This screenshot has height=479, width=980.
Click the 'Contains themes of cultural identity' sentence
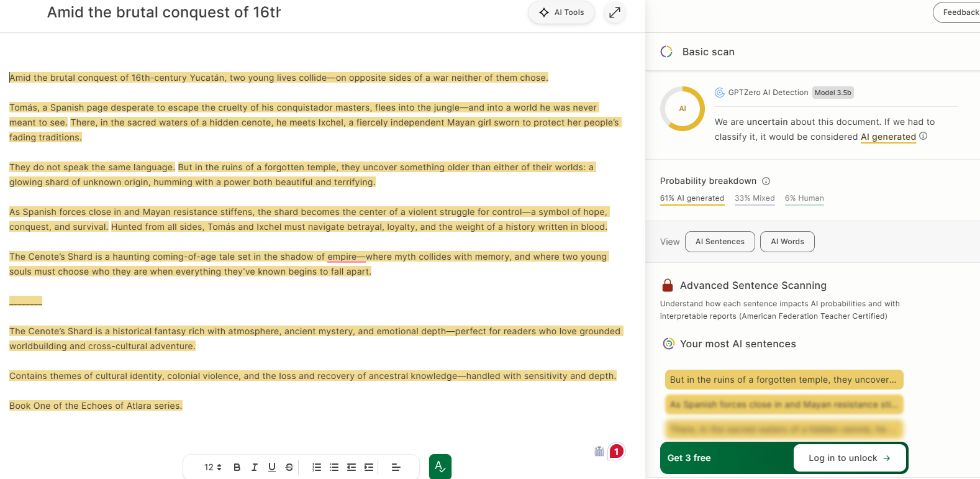point(313,376)
